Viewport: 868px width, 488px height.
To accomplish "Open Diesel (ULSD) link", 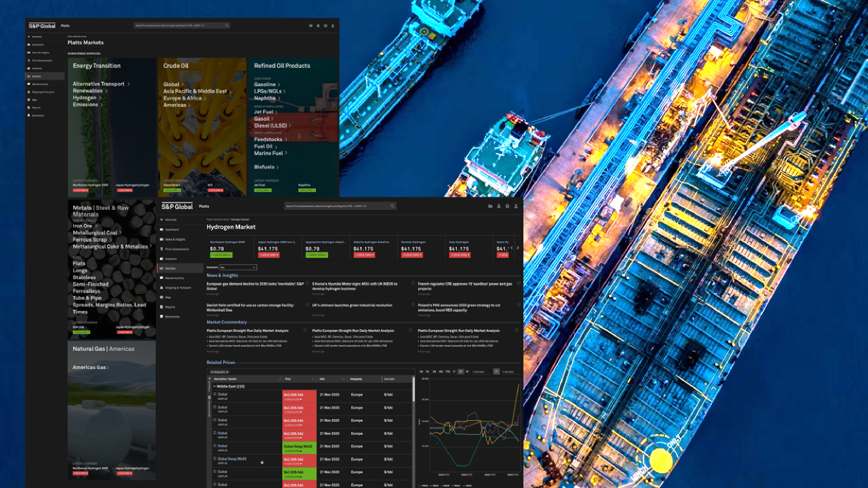I will pyautogui.click(x=272, y=125).
